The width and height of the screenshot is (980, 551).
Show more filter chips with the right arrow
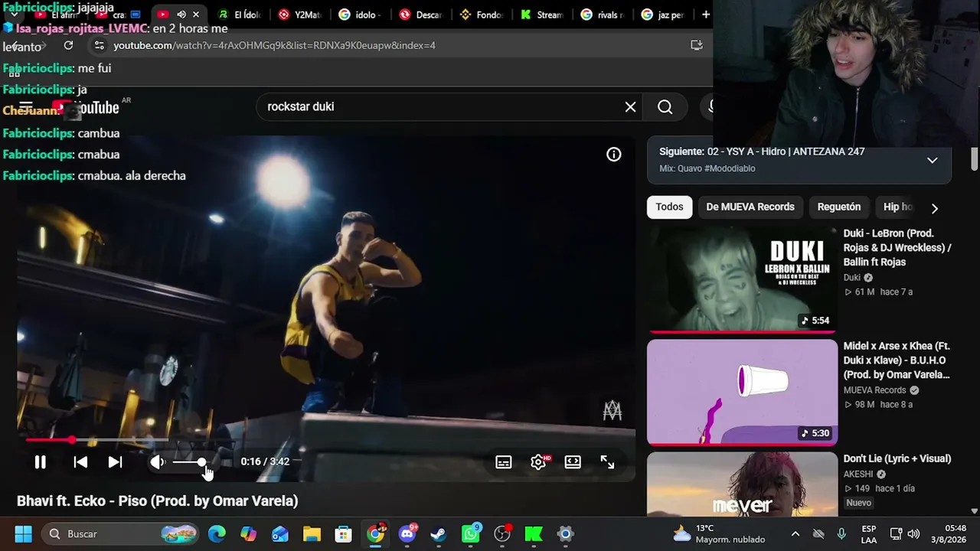[x=934, y=208]
